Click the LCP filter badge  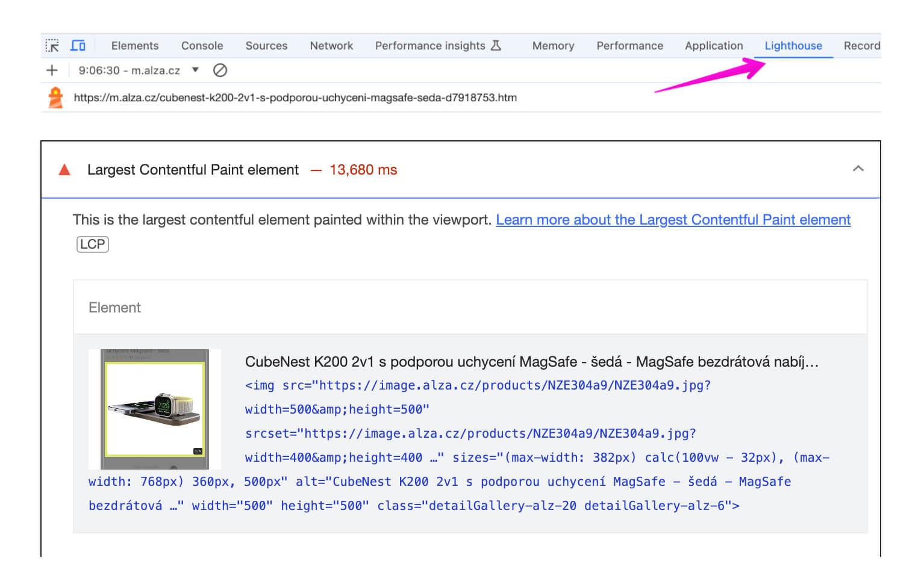[x=93, y=244]
